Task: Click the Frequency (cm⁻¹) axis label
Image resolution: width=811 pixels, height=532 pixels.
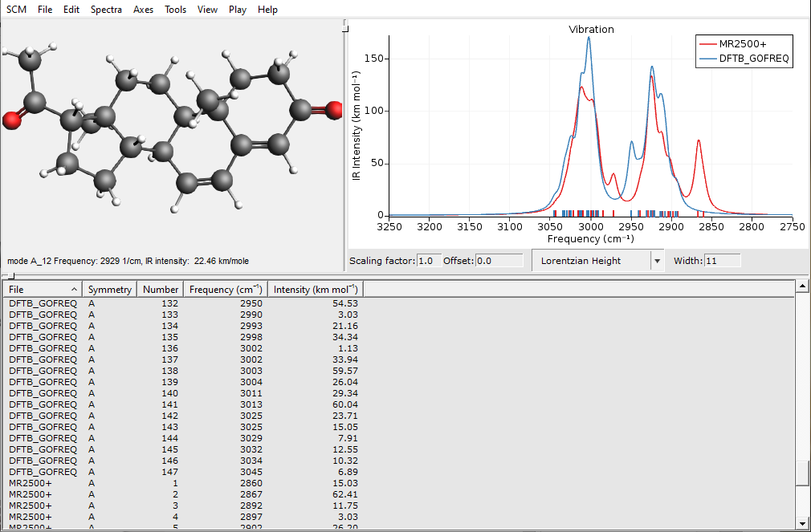Action: 590,239
